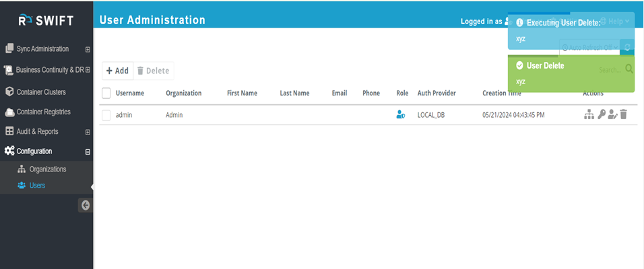This screenshot has height=269, width=644.
Task: Click the Users group icon in sidebar
Action: [22, 186]
